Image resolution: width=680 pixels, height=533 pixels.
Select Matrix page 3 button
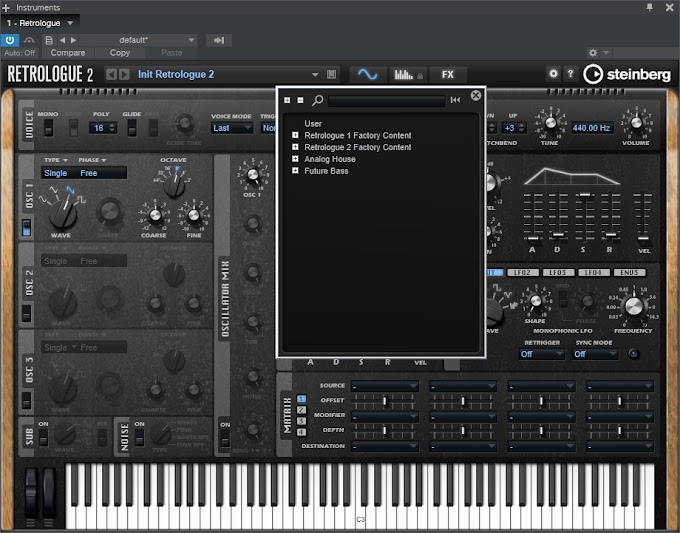(301, 421)
